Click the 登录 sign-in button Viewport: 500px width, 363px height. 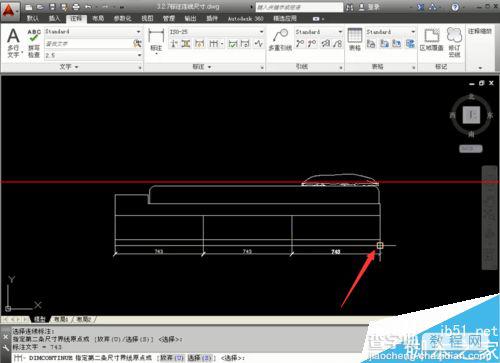click(x=369, y=7)
